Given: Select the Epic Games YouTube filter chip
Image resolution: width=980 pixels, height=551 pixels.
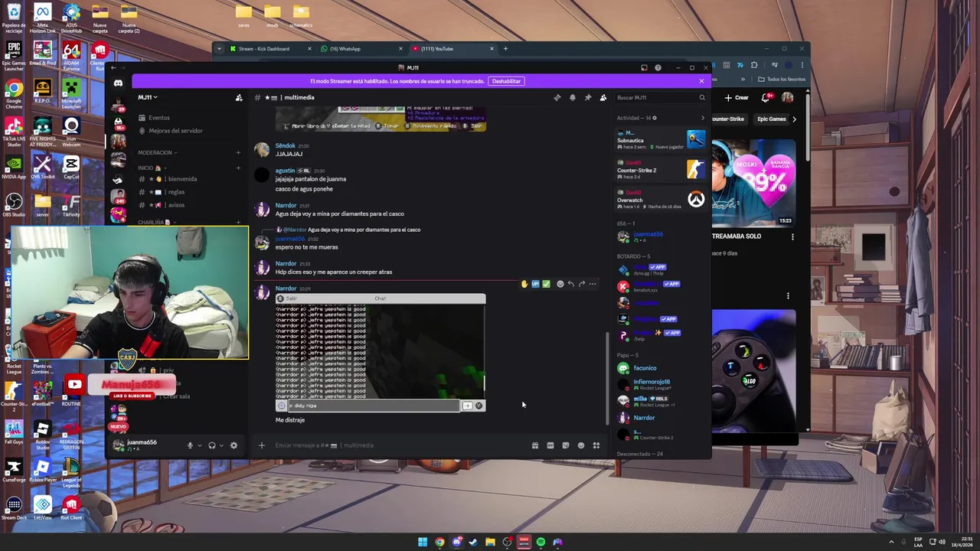Looking at the screenshot, I should [771, 119].
